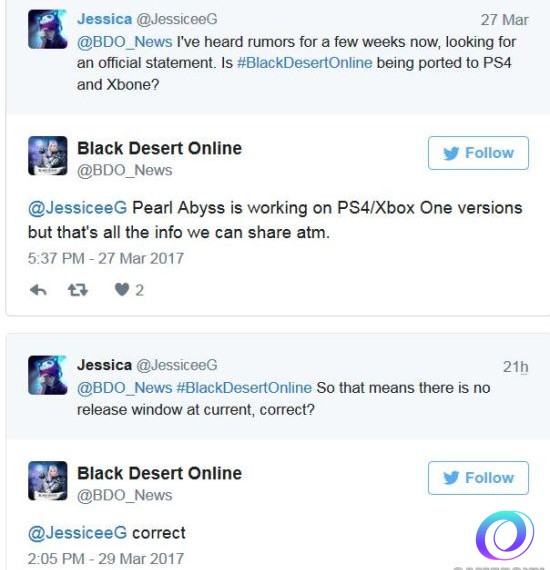550x570 pixels.
Task: Follow Black Desert Online in second reply
Action: click(x=478, y=478)
